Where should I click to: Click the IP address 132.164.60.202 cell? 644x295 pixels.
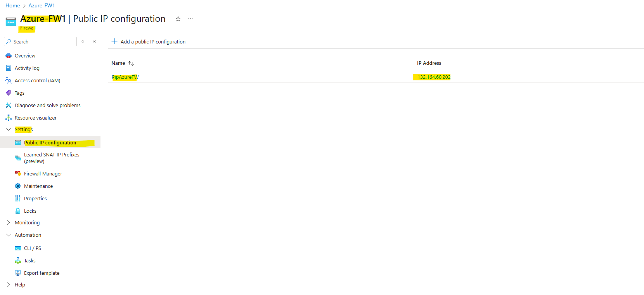(x=434, y=77)
